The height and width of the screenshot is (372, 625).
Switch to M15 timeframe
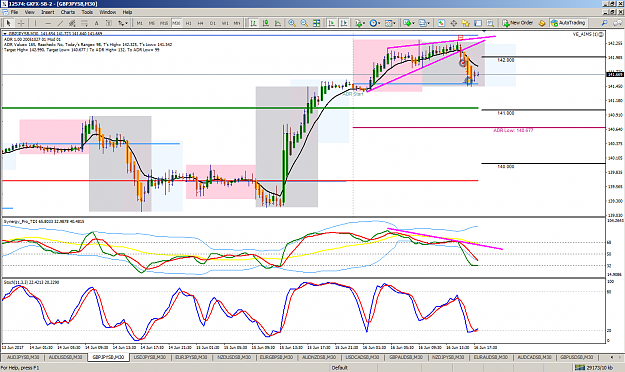(x=164, y=23)
